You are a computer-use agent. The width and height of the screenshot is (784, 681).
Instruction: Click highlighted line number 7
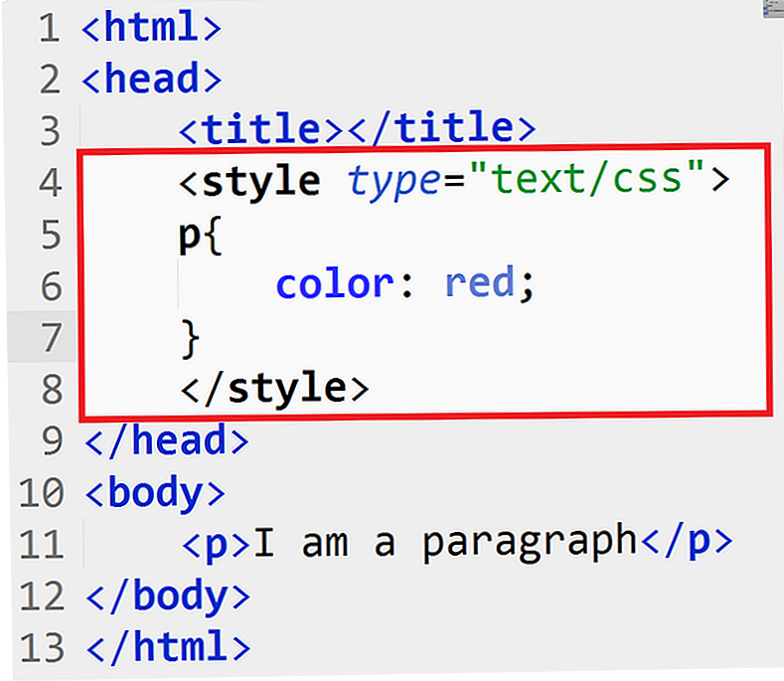51,337
